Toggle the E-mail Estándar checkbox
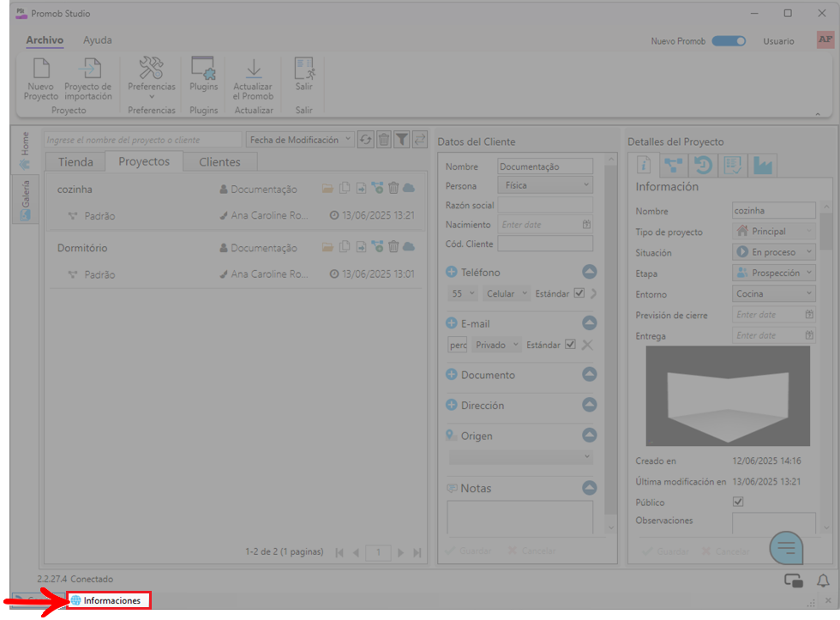The width and height of the screenshot is (840, 620). (x=571, y=345)
